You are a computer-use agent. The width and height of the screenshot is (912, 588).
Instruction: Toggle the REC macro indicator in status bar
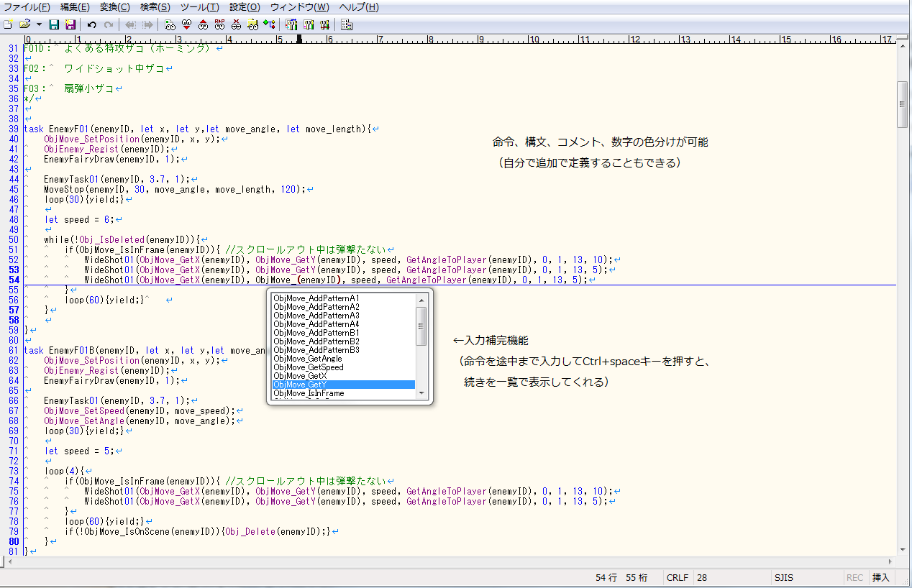854,578
